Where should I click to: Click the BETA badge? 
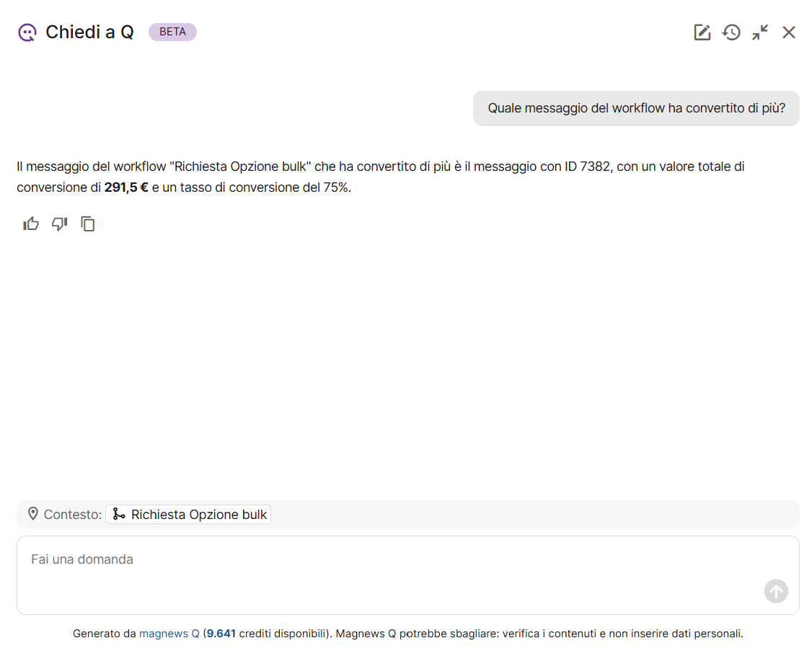[x=172, y=32]
